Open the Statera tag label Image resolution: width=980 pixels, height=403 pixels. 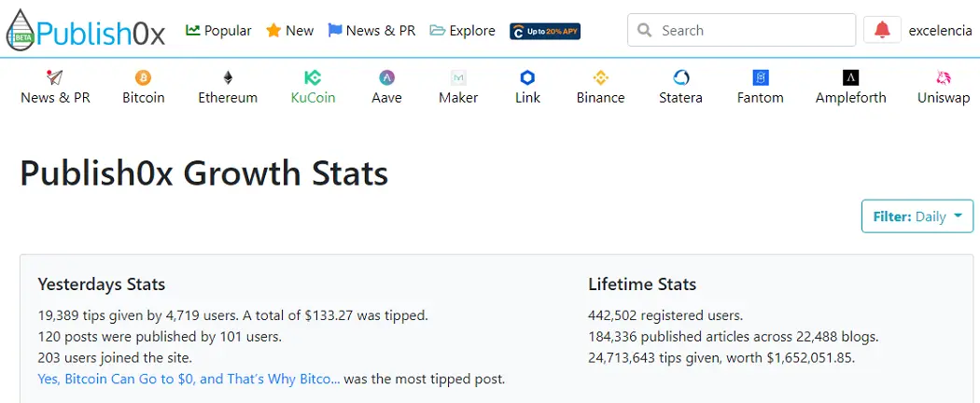coord(680,98)
